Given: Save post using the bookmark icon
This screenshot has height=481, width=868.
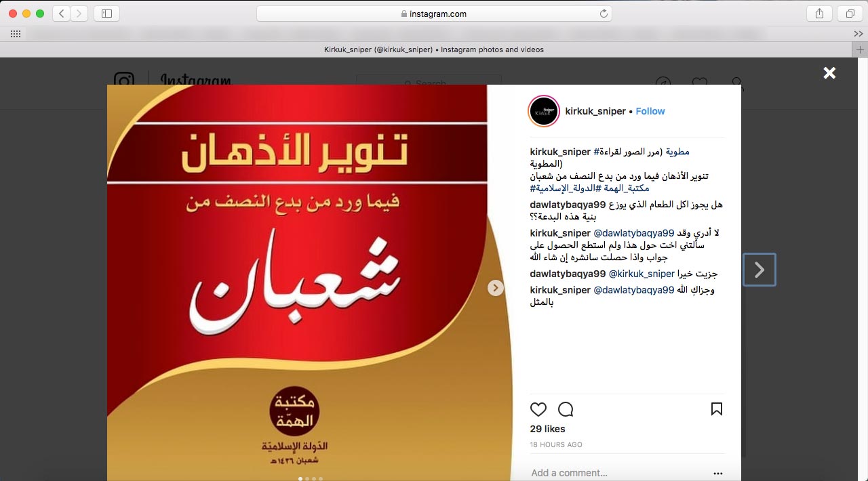Looking at the screenshot, I should tap(717, 409).
